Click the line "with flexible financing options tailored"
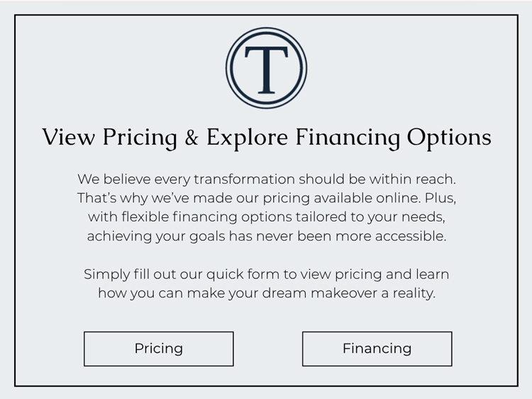This screenshot has height=399, width=532. 266,217
